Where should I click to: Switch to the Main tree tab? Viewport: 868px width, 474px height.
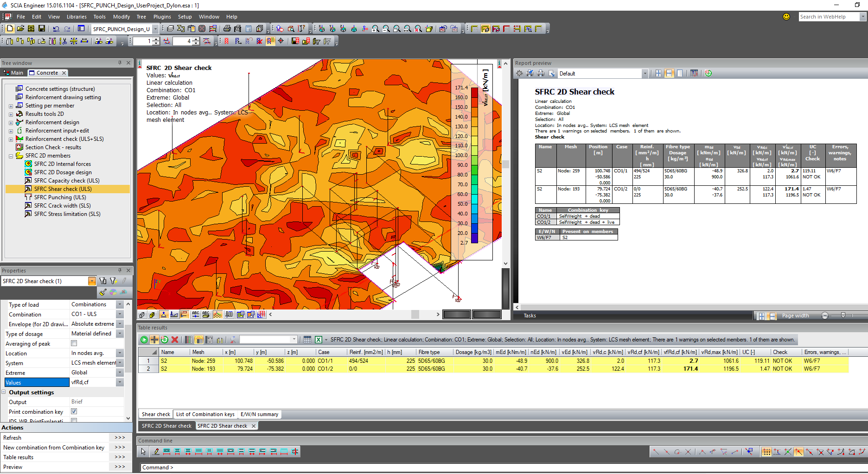tap(13, 73)
